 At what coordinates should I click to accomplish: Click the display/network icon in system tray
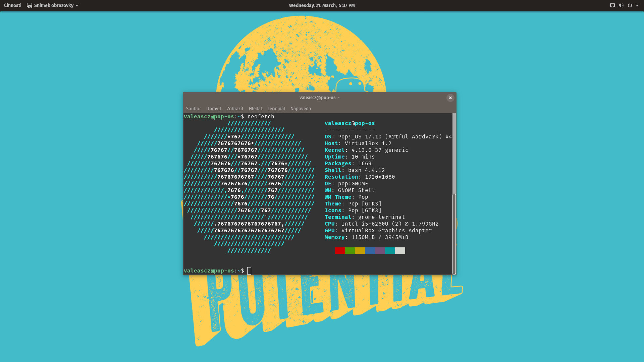pos(612,5)
